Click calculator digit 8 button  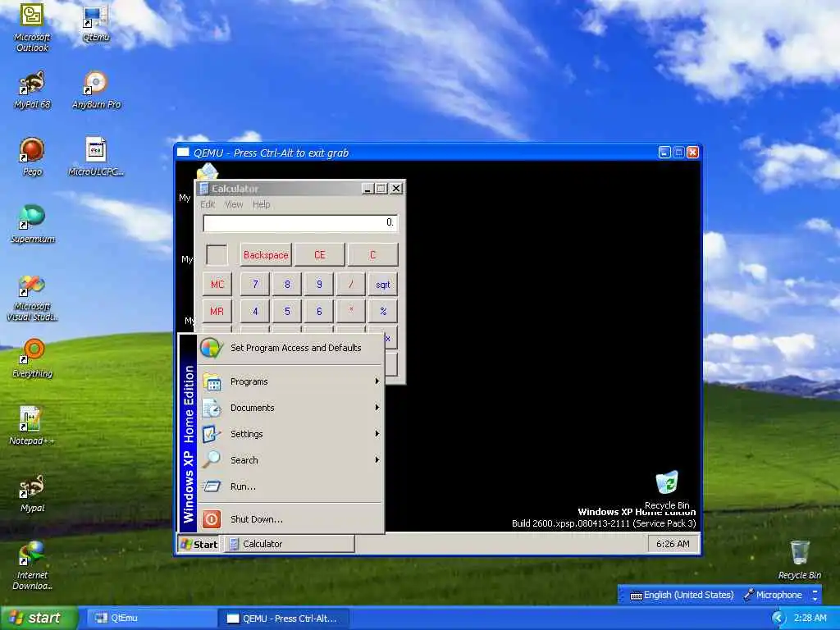[x=287, y=285]
